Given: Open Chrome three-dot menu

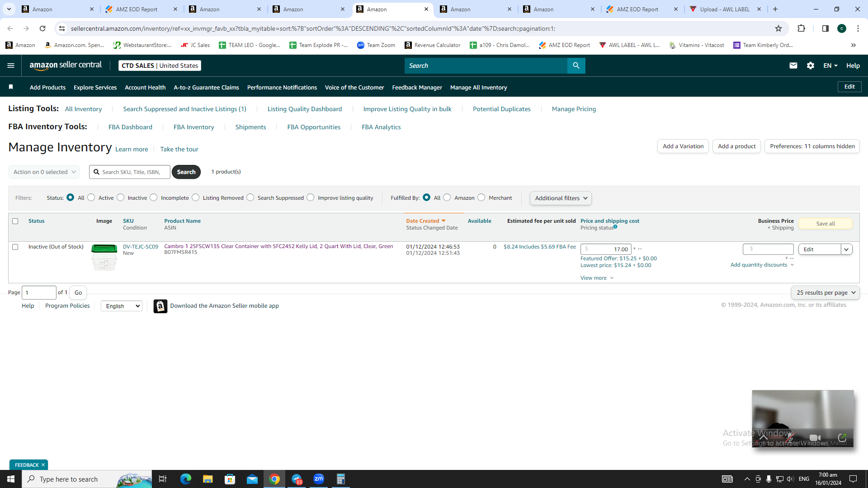Looking at the screenshot, I should (x=858, y=28).
